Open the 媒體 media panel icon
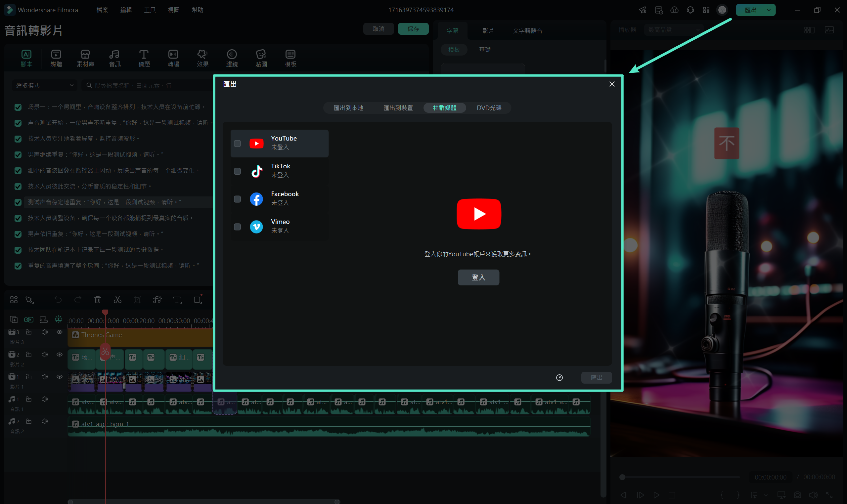 pyautogui.click(x=56, y=58)
